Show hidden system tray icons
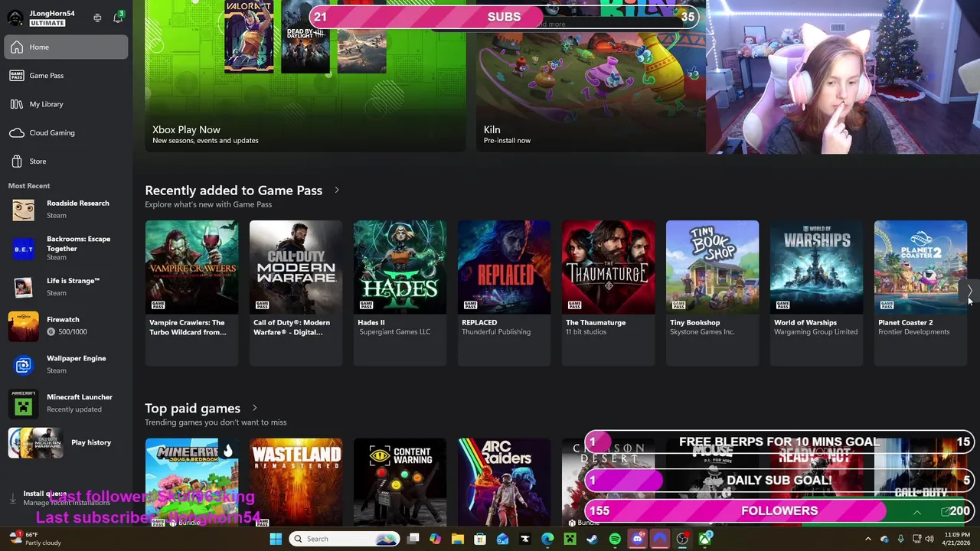This screenshot has height=551, width=980. pos(867,539)
